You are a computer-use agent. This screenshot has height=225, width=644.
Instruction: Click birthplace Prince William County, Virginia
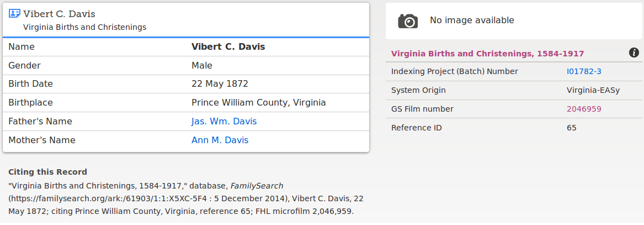(x=259, y=103)
